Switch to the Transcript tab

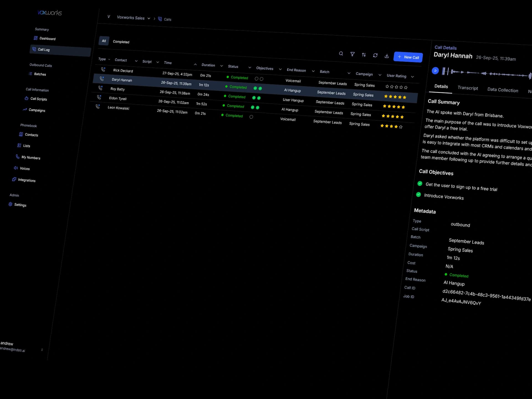468,88
